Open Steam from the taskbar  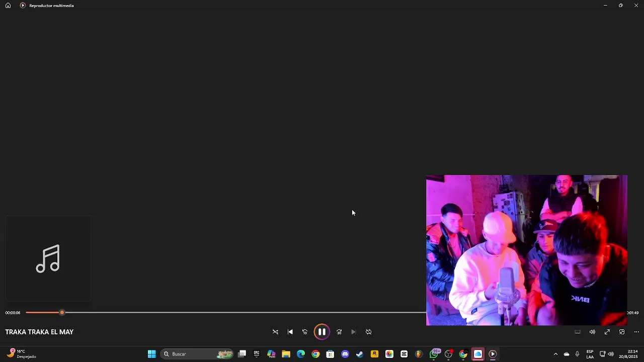pos(360,354)
